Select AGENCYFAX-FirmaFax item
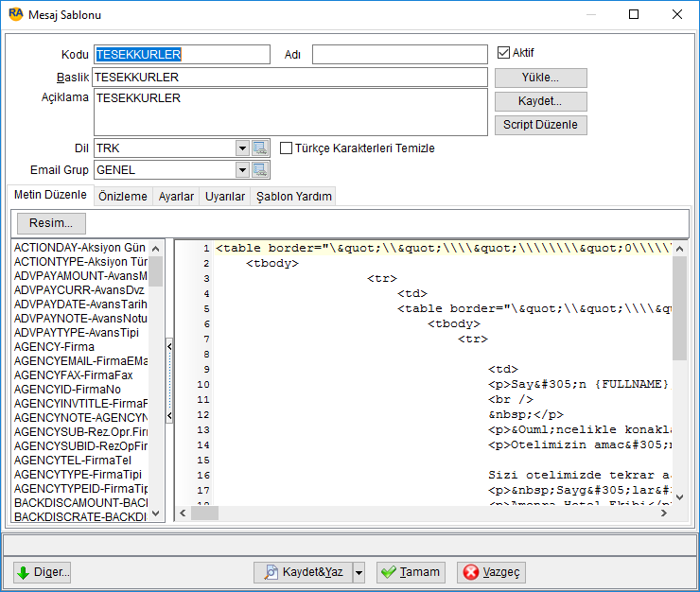Viewport: 700px width, 592px height. (80, 375)
